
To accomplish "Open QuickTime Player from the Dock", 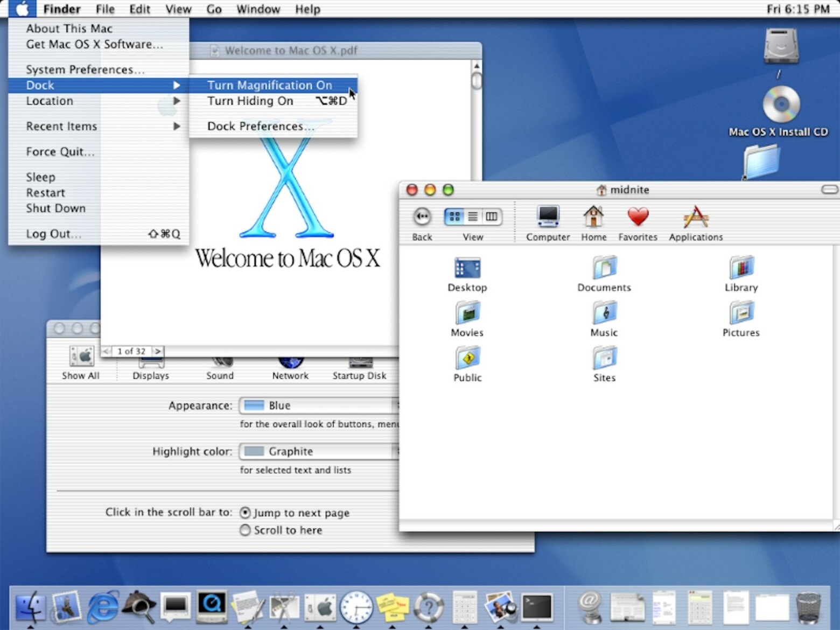I will (x=212, y=606).
